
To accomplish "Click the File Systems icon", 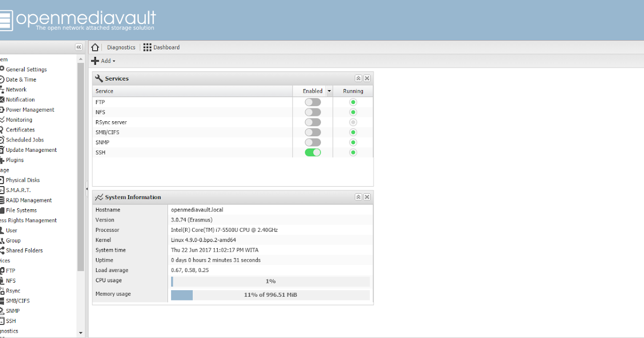I will coord(2,210).
